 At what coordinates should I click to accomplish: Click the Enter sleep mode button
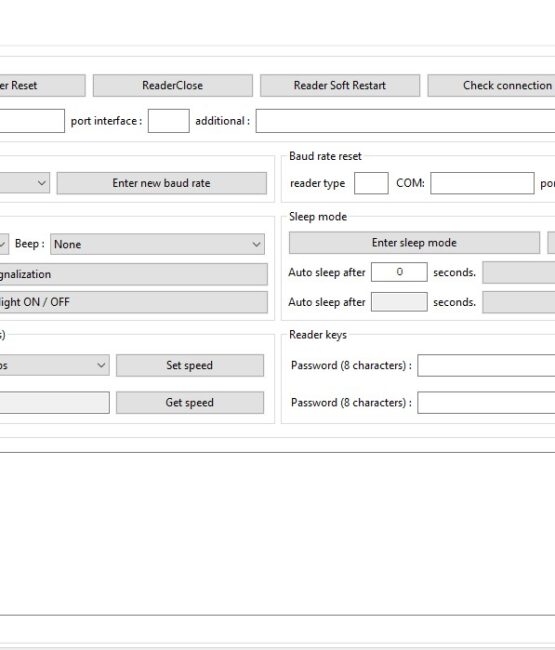point(414,243)
